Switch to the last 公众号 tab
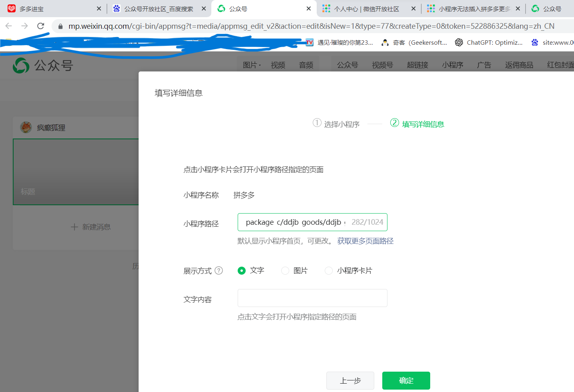 click(x=550, y=8)
